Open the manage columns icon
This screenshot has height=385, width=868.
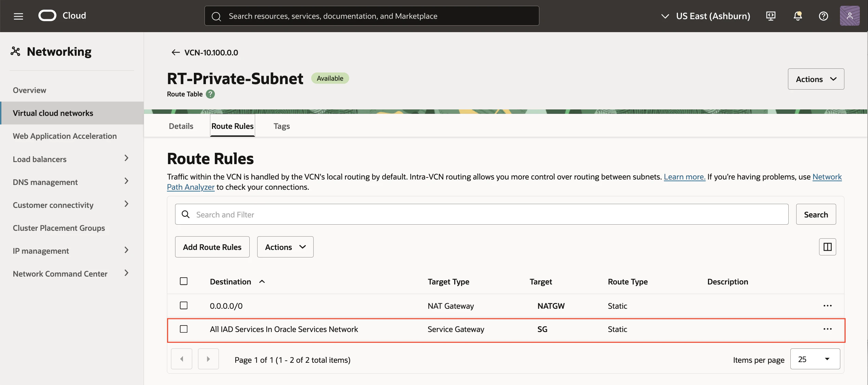(x=827, y=247)
